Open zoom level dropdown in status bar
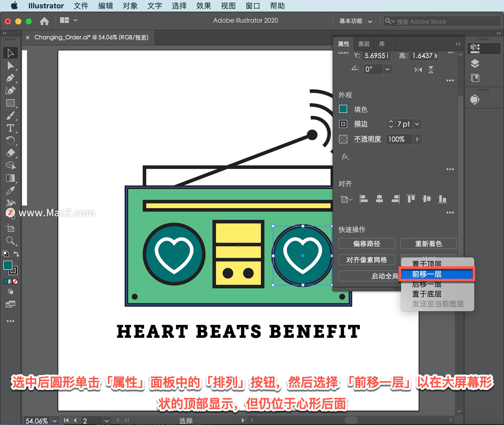 point(55,421)
